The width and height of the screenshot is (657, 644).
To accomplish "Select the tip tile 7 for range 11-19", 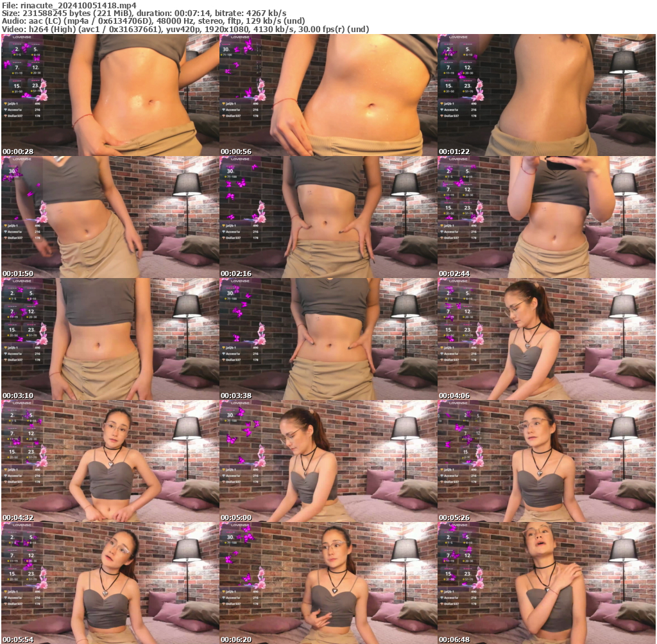I will (x=17, y=68).
